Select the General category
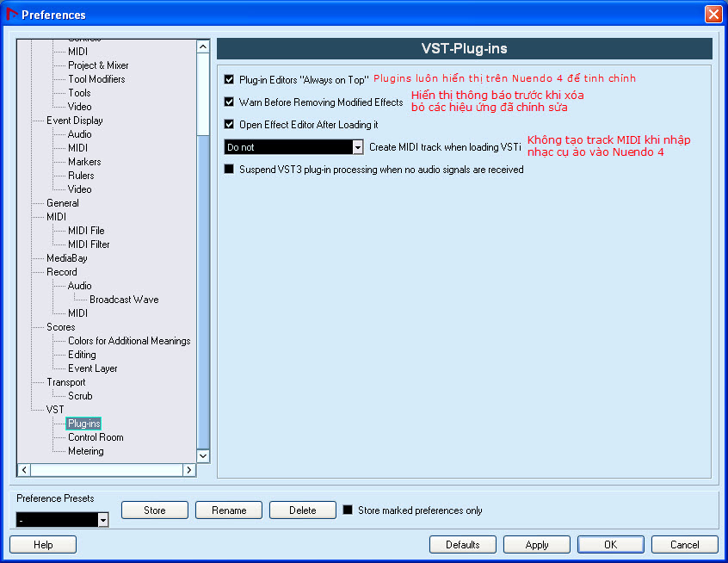This screenshot has height=563, width=728. (62, 203)
